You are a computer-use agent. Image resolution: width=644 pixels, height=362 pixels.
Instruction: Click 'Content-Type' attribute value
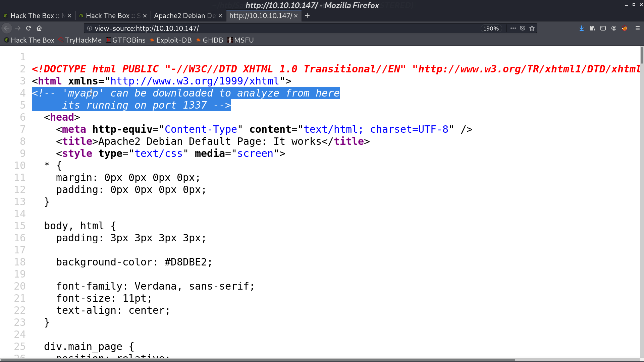(x=201, y=129)
